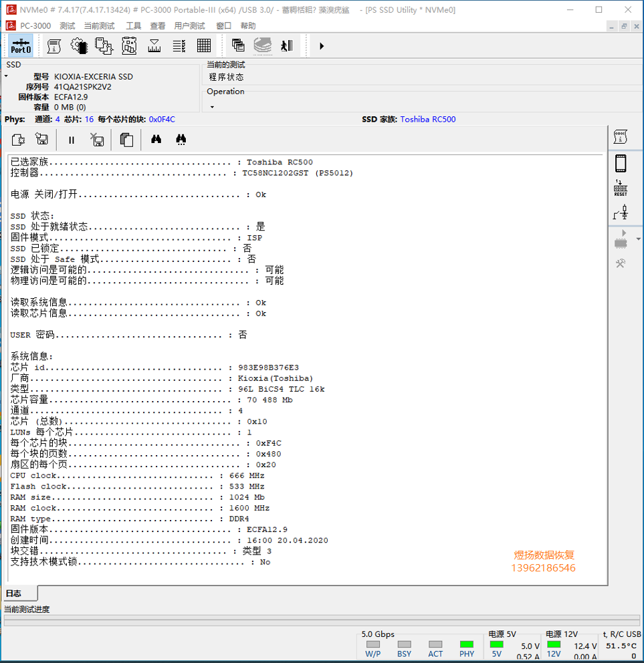The image size is (644, 663).
Task: Click the Toshiba RC500 SSD family link
Action: click(x=428, y=119)
